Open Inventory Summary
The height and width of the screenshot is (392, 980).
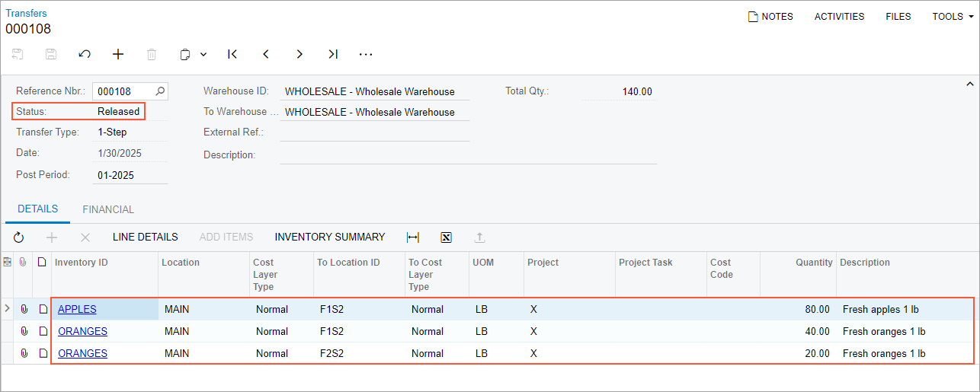[330, 237]
